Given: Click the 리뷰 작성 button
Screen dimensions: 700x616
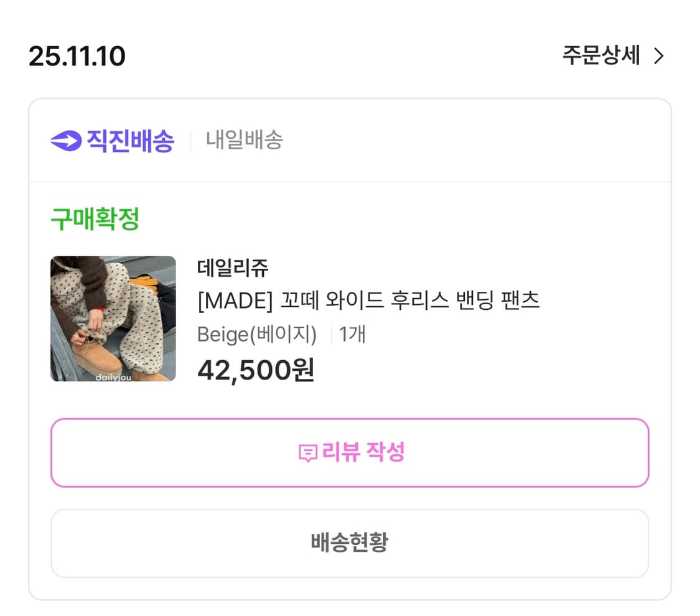Looking at the screenshot, I should pos(350,452).
